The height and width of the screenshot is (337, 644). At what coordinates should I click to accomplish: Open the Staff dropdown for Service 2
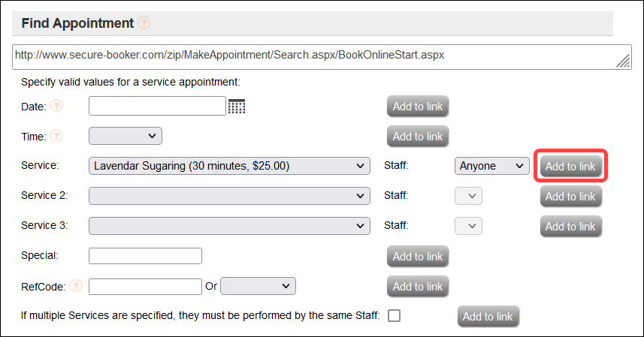pos(468,196)
